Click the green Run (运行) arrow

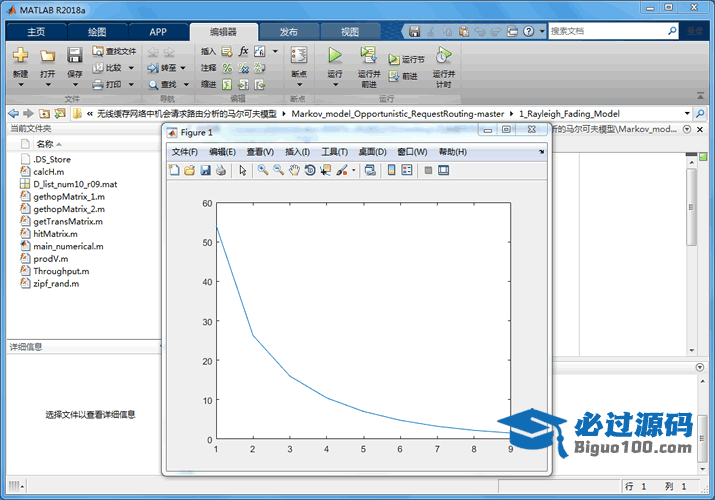pyautogui.click(x=335, y=55)
